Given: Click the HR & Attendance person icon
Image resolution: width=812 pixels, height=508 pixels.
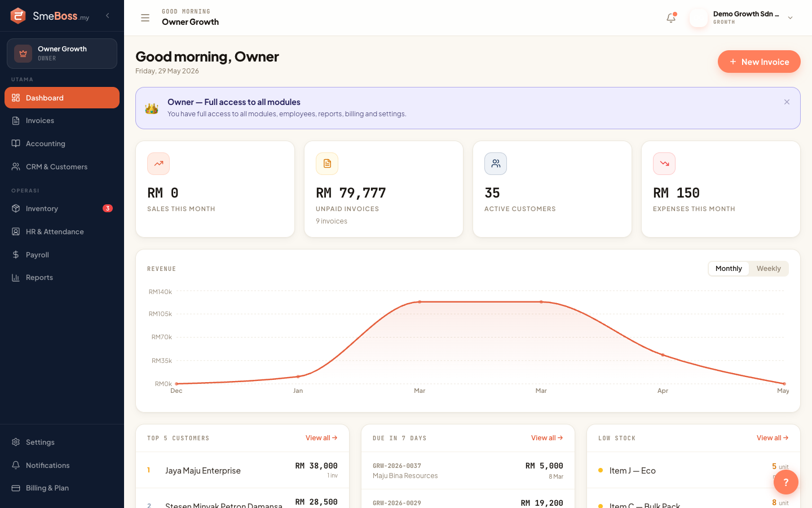Looking at the screenshot, I should pos(16,231).
